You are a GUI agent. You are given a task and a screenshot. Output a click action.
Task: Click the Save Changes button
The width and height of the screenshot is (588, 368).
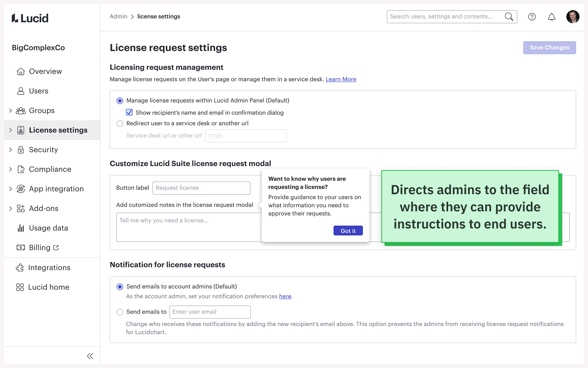click(550, 48)
